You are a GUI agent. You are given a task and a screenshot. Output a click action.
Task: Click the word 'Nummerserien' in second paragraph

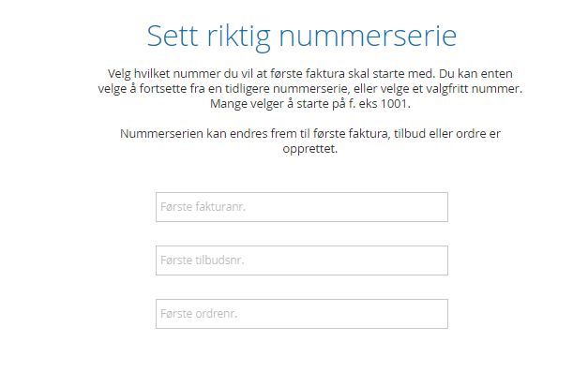tap(161, 134)
